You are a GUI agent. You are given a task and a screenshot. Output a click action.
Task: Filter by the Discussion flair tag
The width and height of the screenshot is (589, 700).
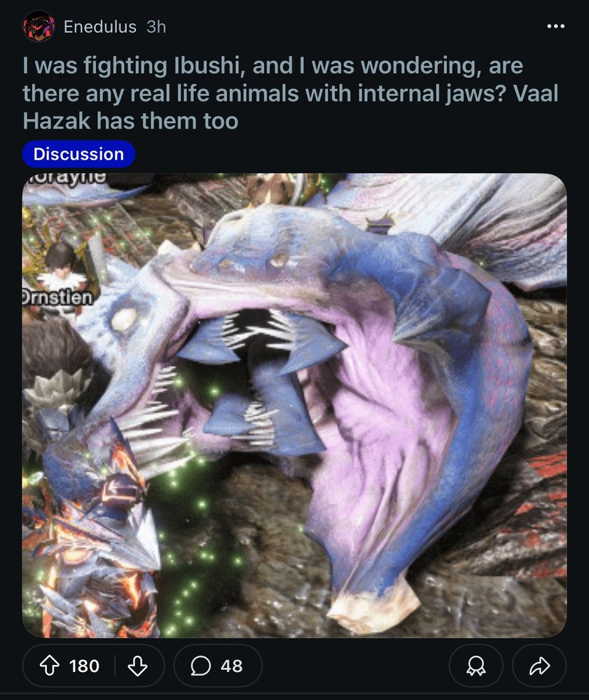[x=78, y=154]
